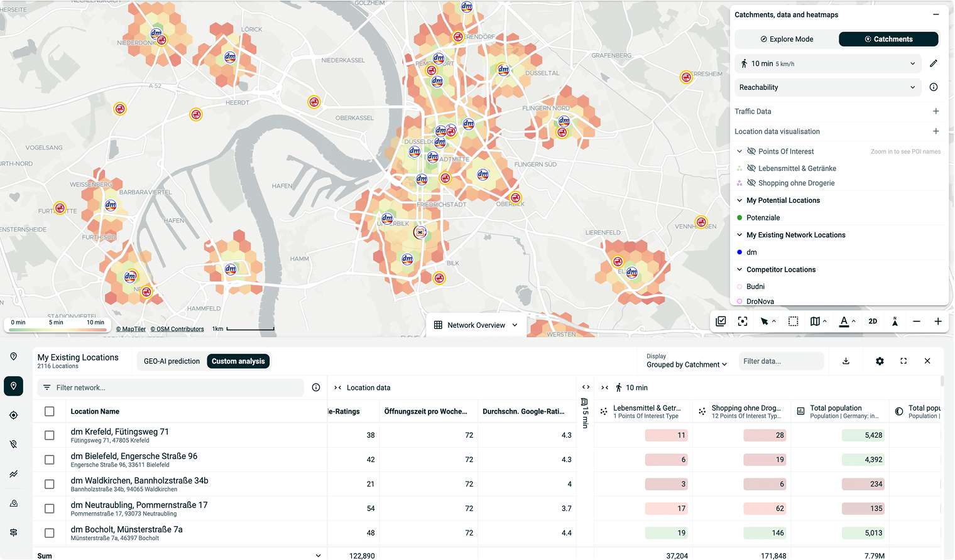This screenshot has width=955, height=560.
Task: Open the signpost sidebar icon
Action: point(13,532)
